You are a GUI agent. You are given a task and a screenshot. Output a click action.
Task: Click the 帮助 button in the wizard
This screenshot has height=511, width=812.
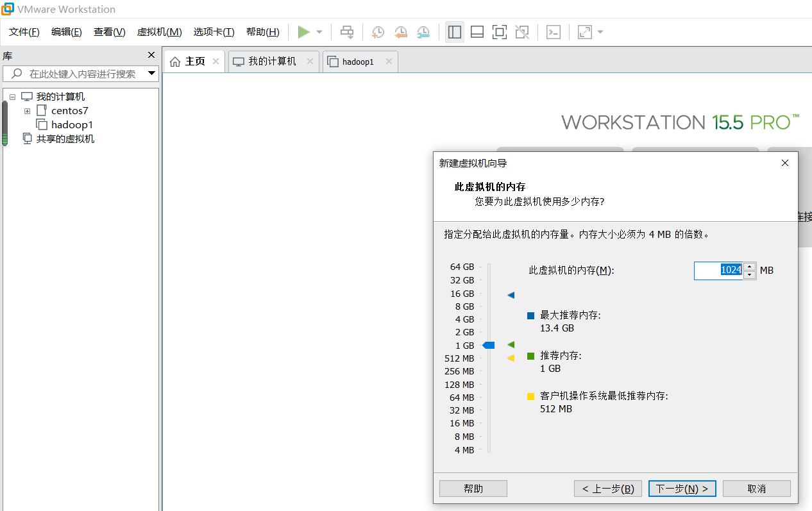tap(473, 489)
